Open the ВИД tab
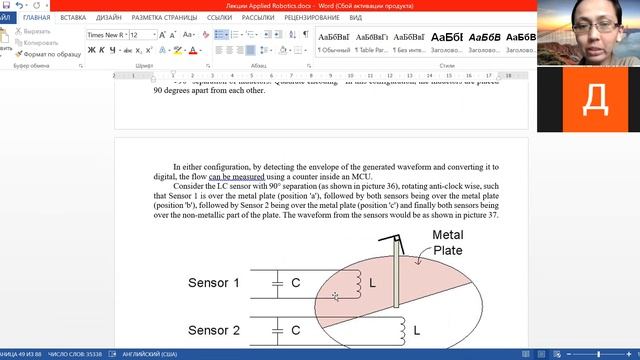Screen dimensions: 640x360 (356, 18)
